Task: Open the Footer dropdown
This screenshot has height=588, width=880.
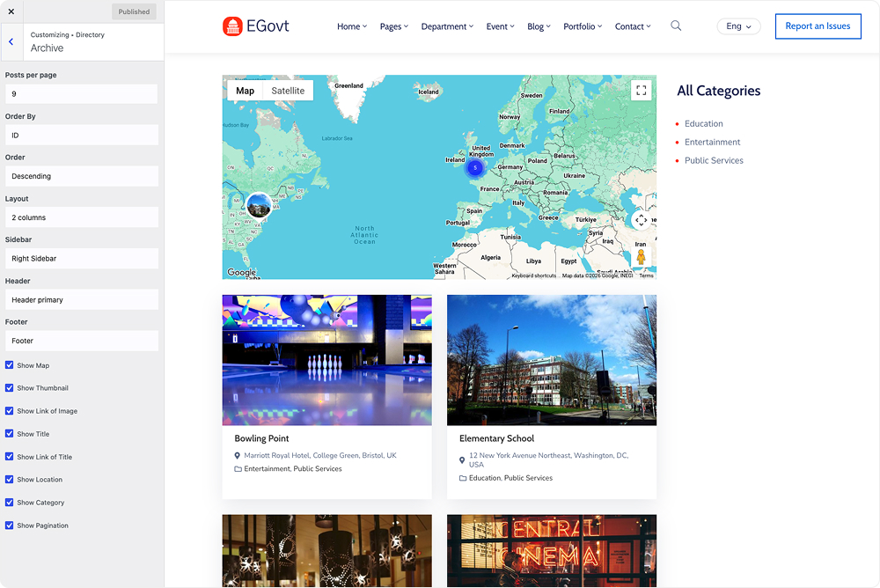Action: click(x=82, y=341)
